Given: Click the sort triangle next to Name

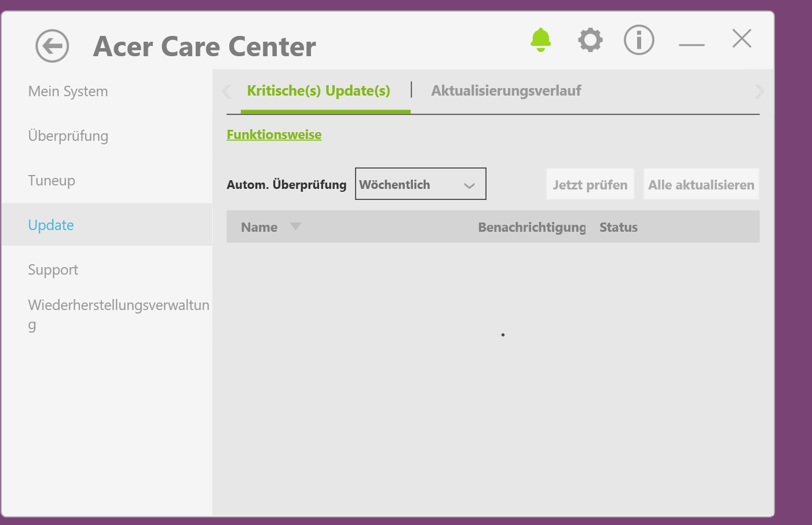Looking at the screenshot, I should [295, 226].
